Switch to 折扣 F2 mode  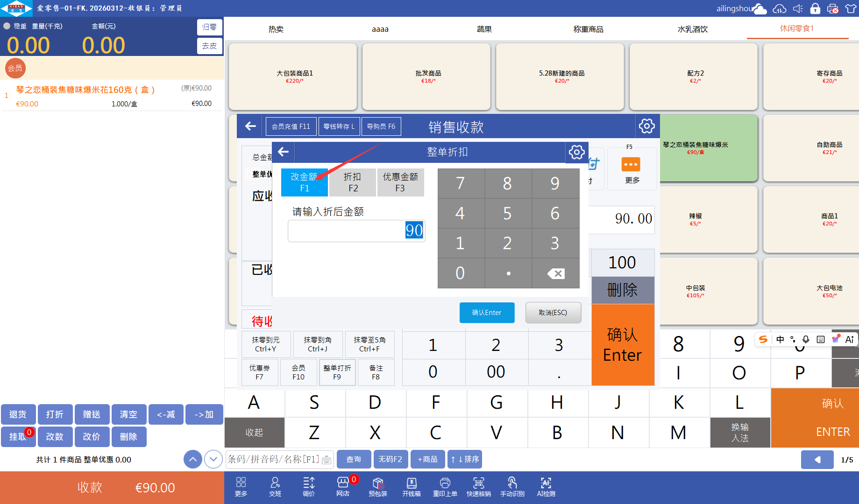tap(353, 182)
